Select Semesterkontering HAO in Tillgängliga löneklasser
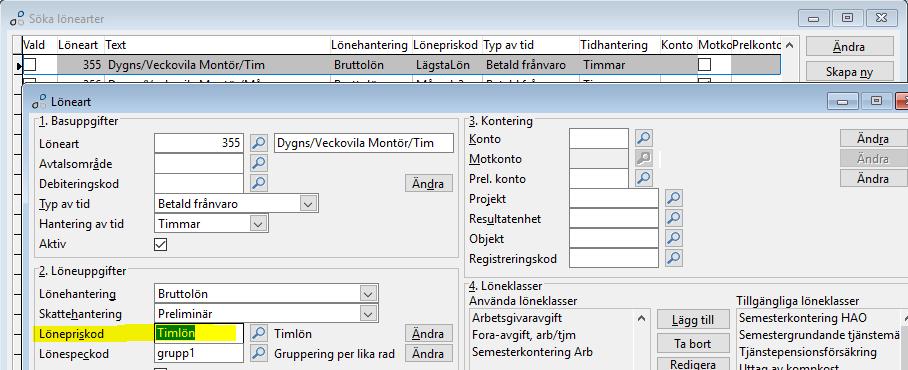 click(x=803, y=318)
